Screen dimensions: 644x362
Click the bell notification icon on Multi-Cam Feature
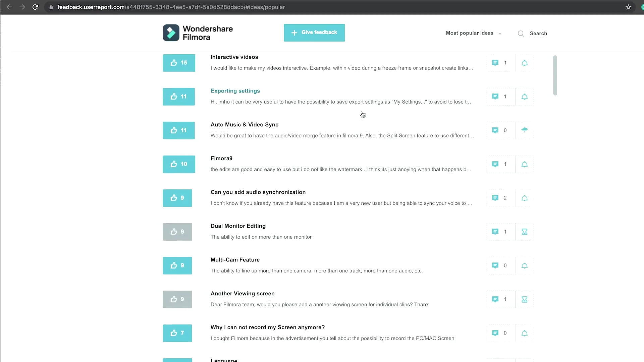click(x=525, y=265)
